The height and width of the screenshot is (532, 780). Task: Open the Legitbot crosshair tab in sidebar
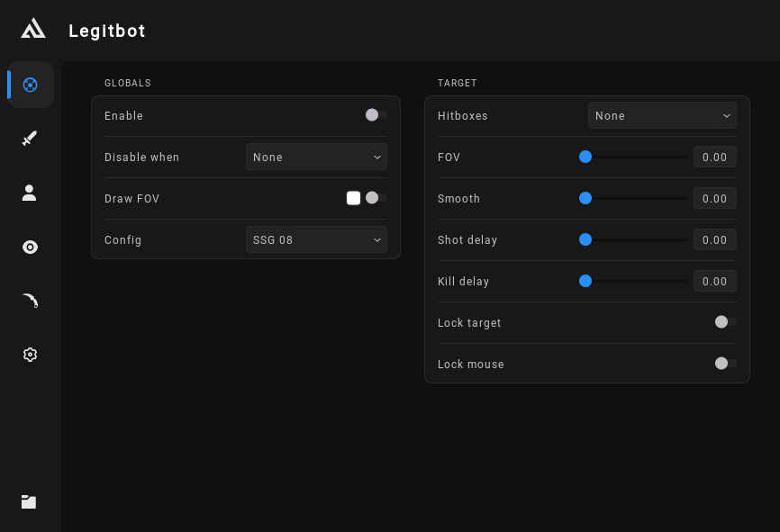coord(30,85)
